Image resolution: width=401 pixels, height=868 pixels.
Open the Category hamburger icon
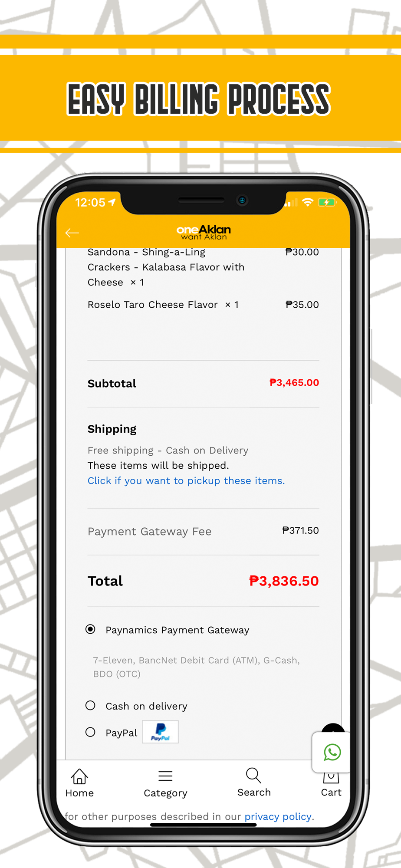(x=165, y=776)
